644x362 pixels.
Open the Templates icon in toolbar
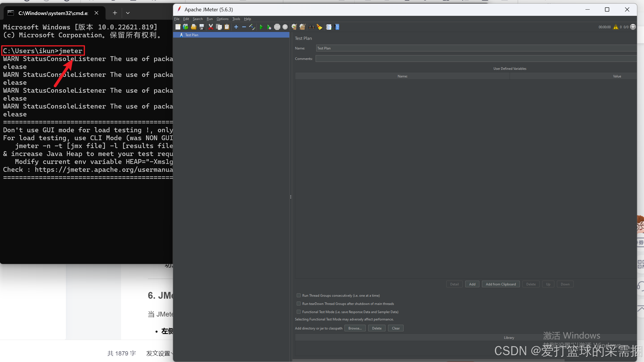(x=186, y=27)
